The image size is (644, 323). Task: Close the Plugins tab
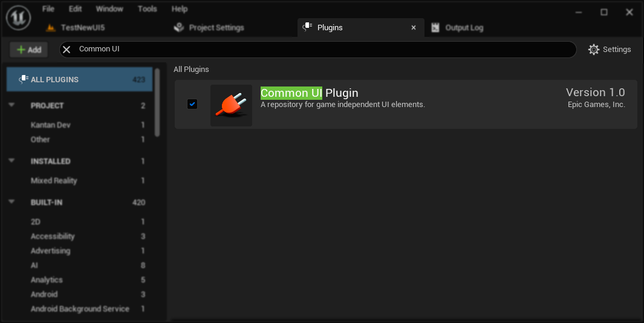(x=414, y=28)
